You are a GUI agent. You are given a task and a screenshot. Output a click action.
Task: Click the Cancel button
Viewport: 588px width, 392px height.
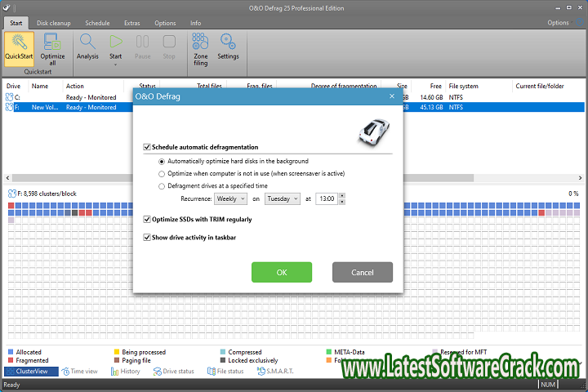tap(363, 272)
